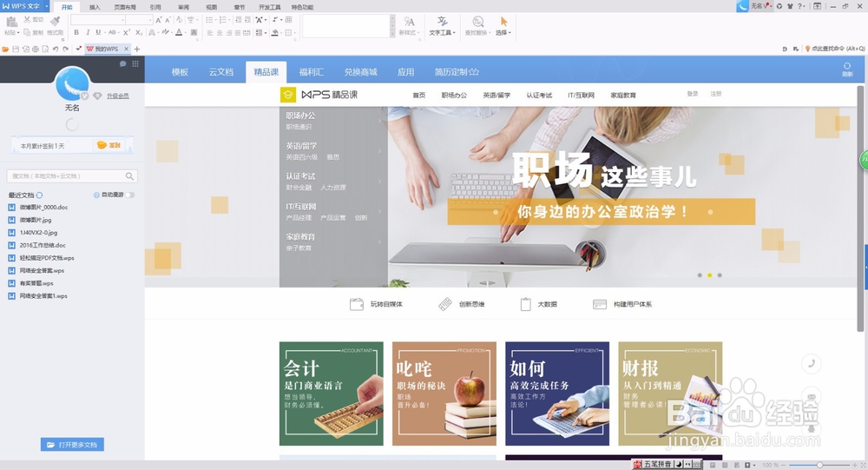Open the font name dropdown

[x=122, y=20]
